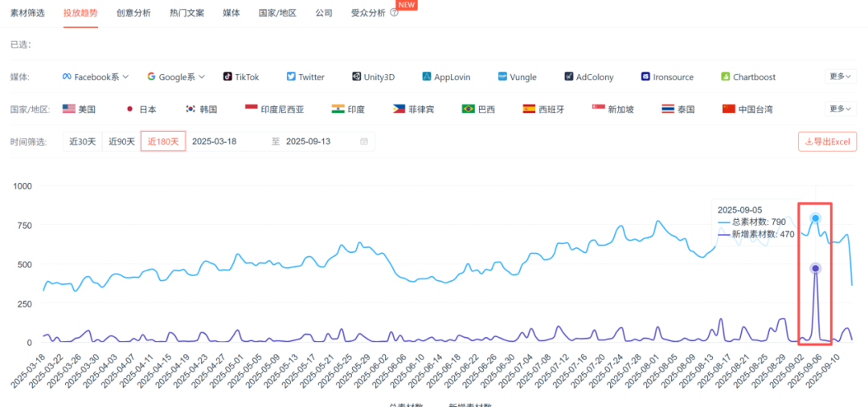This screenshot has width=868, height=407.
Task: Click the 导出Excel button
Action: coord(828,141)
